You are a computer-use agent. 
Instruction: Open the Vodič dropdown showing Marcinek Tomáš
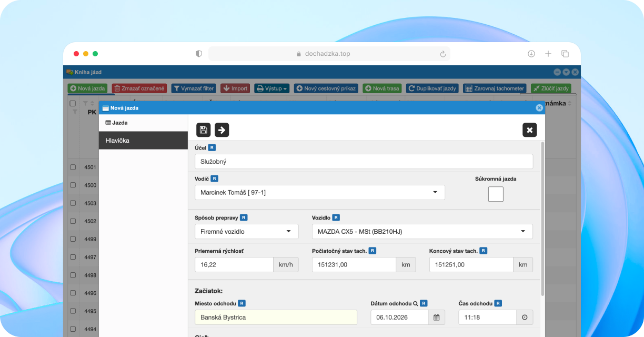[x=320, y=193]
